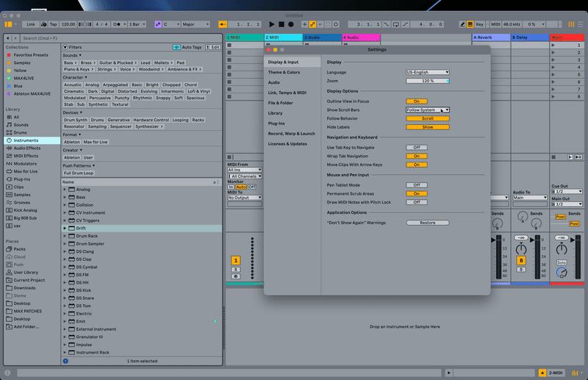
Task: Click the Stop button in transport
Action: [x=282, y=24]
